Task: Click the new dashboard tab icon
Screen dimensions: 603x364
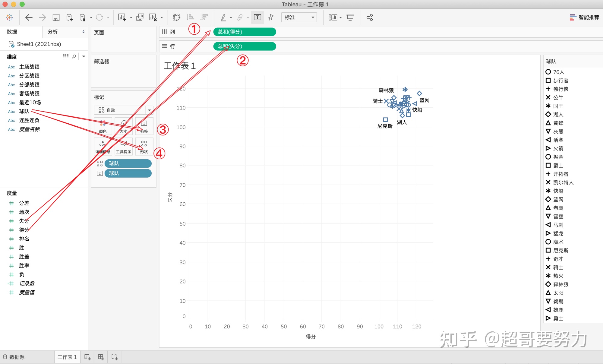Action: [101, 357]
